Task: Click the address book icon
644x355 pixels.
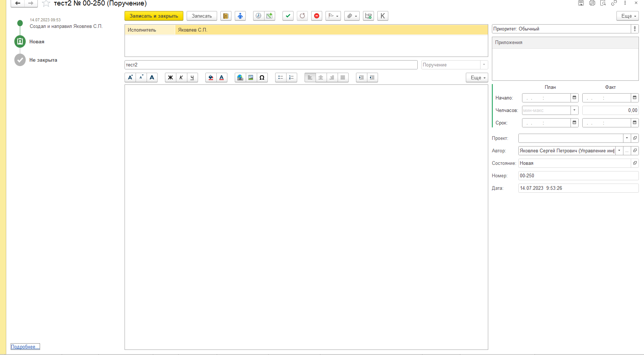Action: pyautogui.click(x=226, y=16)
